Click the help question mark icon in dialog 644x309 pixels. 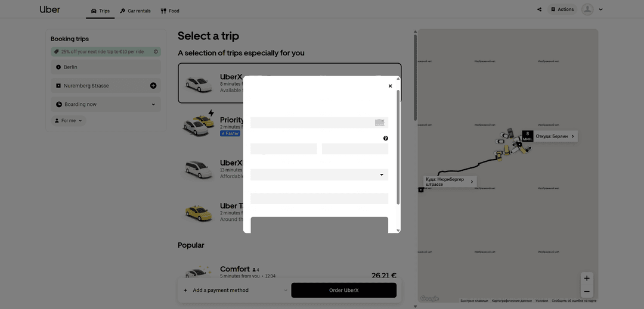[x=386, y=138]
